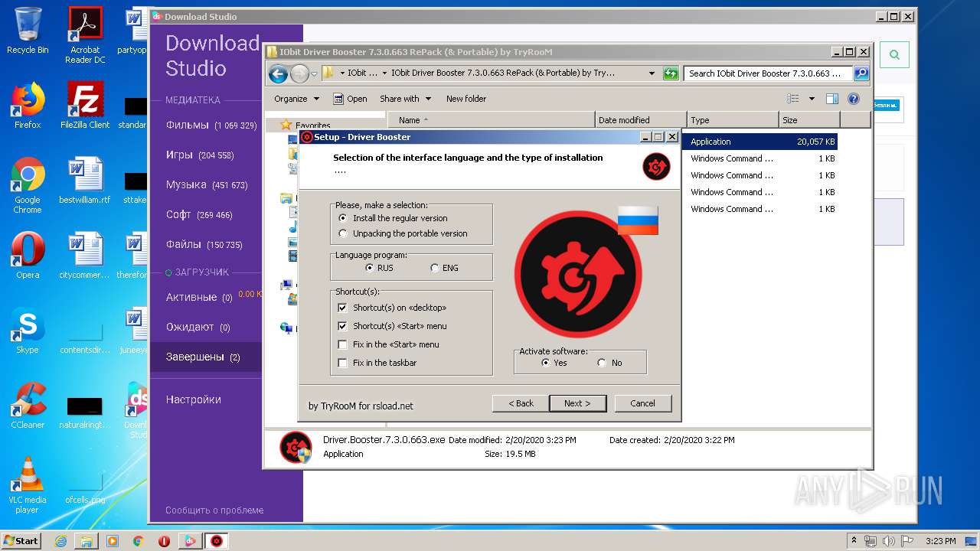The width and height of the screenshot is (980, 551).
Task: Click the Explorer search field
Action: (768, 73)
